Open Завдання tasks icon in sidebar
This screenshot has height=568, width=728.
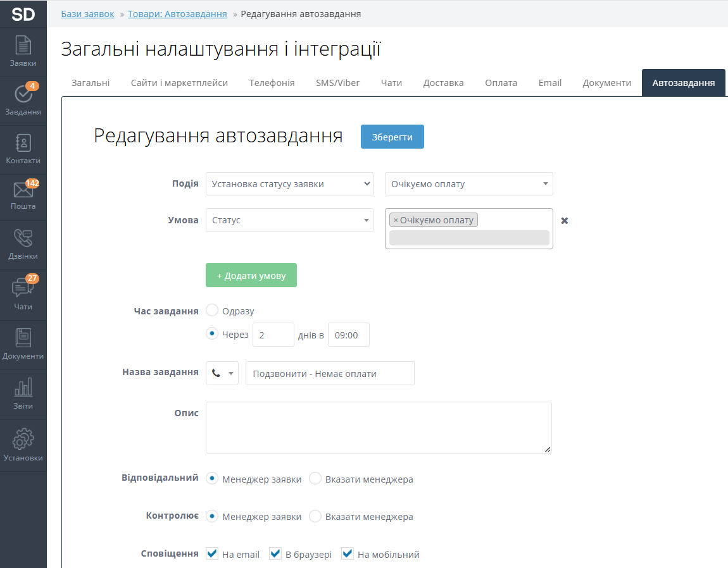pos(23,100)
